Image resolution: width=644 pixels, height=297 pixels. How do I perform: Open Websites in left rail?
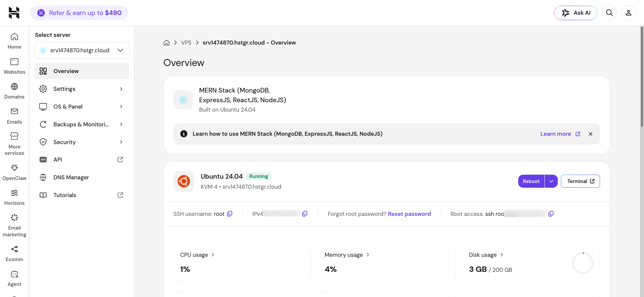click(x=14, y=66)
